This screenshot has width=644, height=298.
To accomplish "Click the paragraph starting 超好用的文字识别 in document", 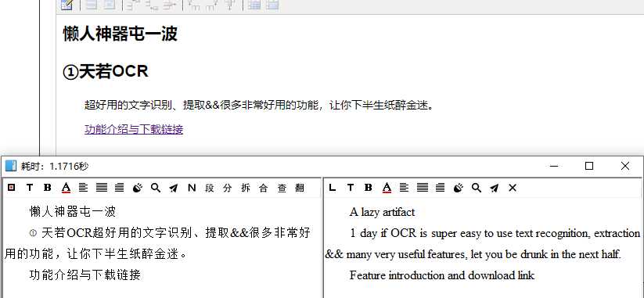I will tap(259, 105).
